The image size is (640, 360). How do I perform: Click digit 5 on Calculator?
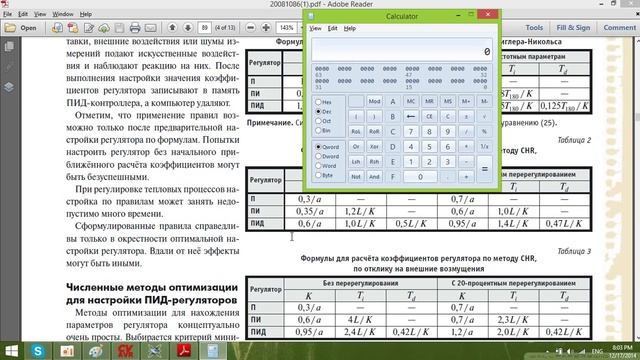click(429, 147)
